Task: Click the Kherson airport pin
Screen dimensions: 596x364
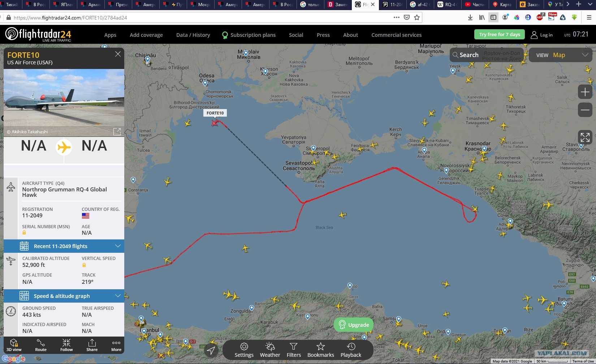Action: click(x=265, y=72)
